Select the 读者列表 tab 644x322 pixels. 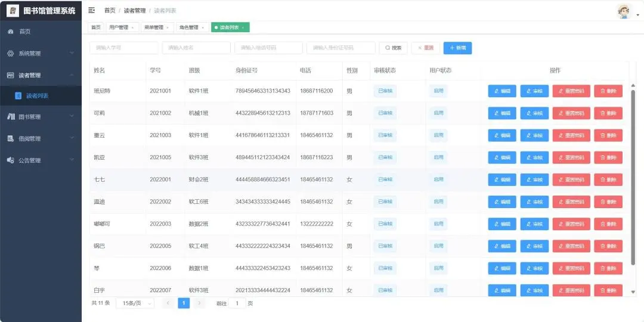coord(230,27)
